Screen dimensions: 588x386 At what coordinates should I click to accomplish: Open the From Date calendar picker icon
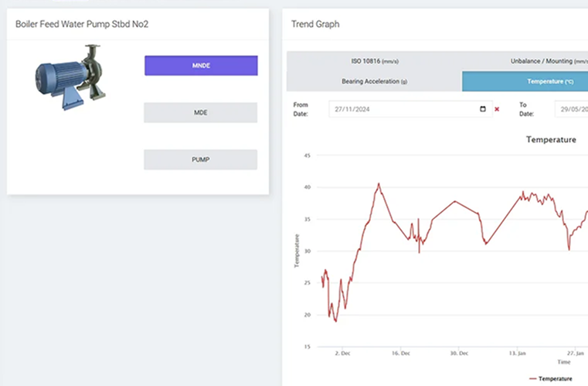[x=483, y=109]
